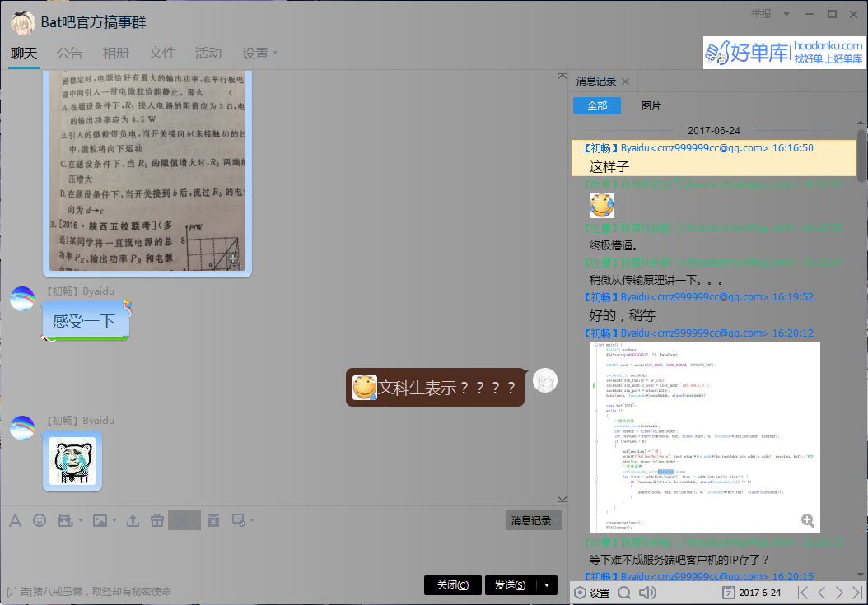The width and height of the screenshot is (868, 605).
Task: Switch to the 聊天 tab
Action: pyautogui.click(x=25, y=54)
